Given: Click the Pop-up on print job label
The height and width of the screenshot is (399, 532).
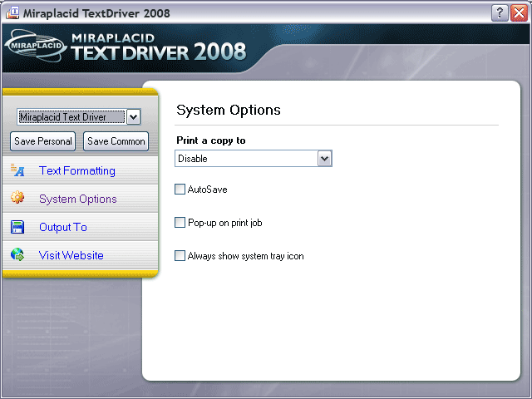Looking at the screenshot, I should (225, 223).
